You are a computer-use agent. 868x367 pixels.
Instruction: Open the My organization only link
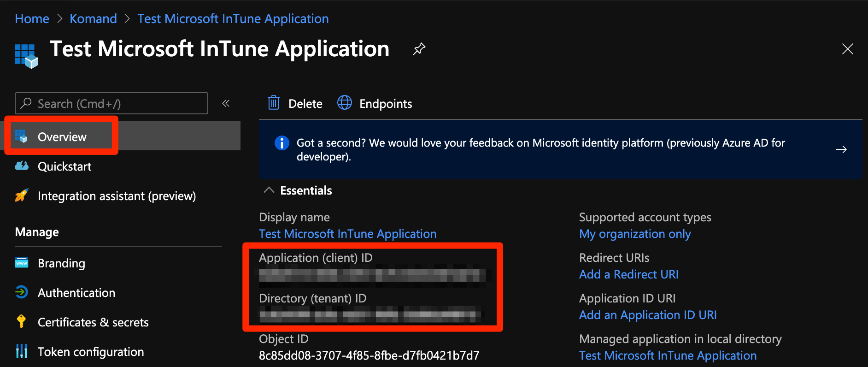tap(634, 234)
